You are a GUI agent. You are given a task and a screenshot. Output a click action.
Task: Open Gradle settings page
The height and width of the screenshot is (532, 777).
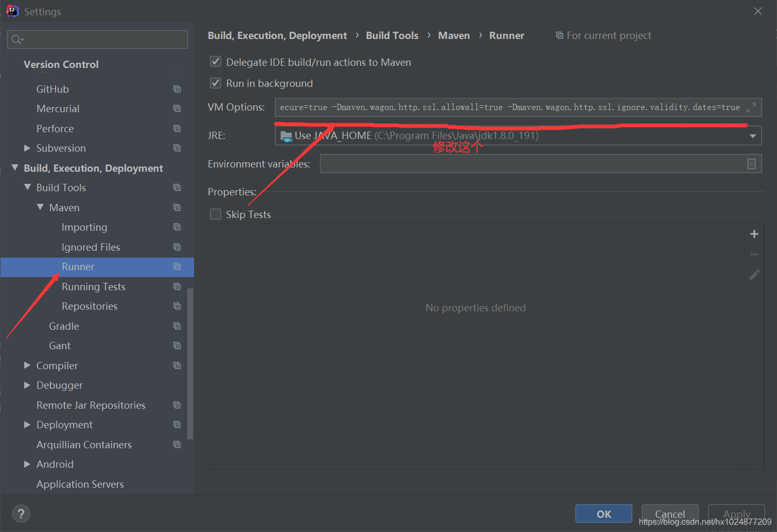tap(64, 326)
